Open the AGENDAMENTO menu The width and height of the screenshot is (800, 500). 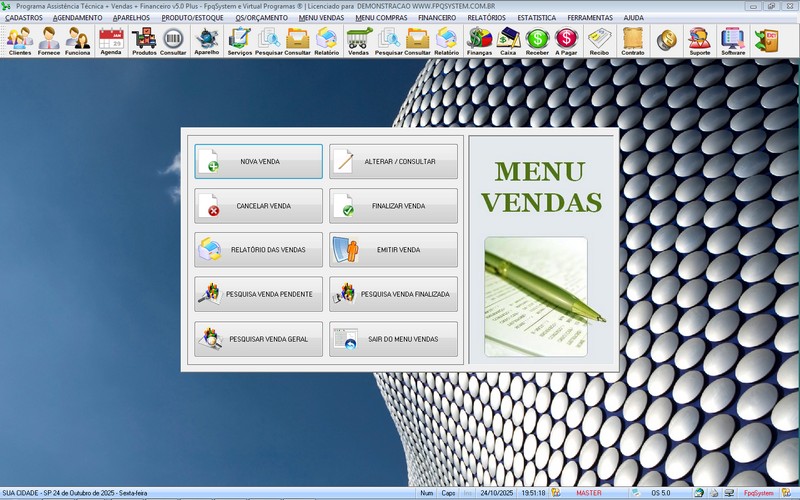[x=78, y=17]
